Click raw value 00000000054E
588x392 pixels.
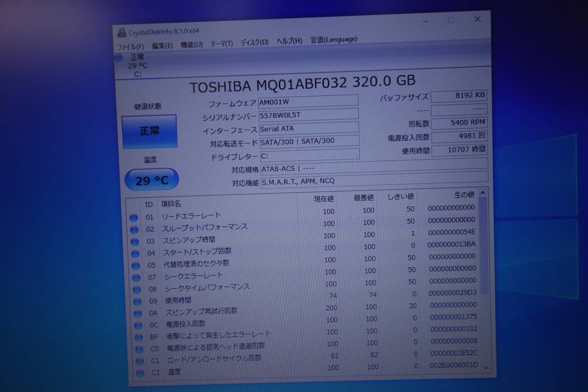pyautogui.click(x=451, y=232)
